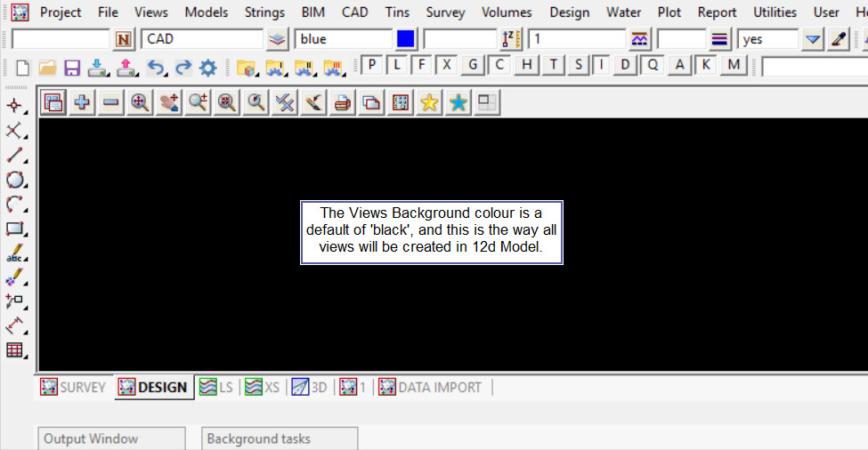Click the settings gear icon
This screenshot has height=450, width=868.
click(207, 67)
